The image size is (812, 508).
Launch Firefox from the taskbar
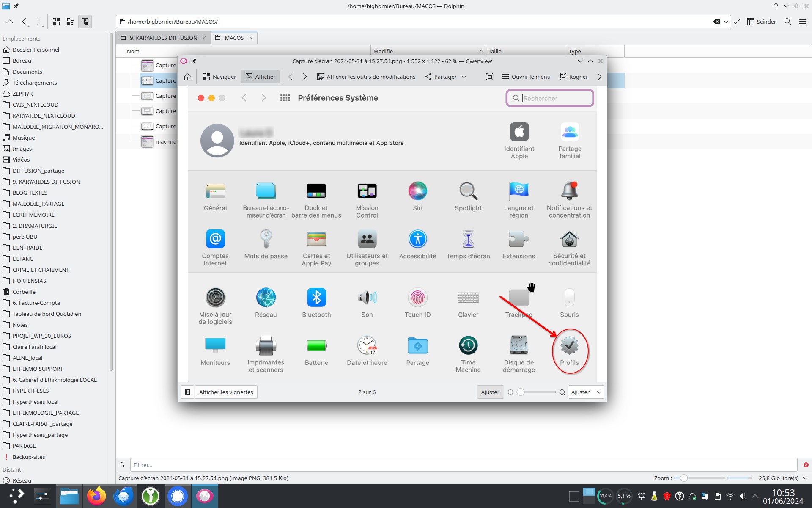tap(96, 495)
